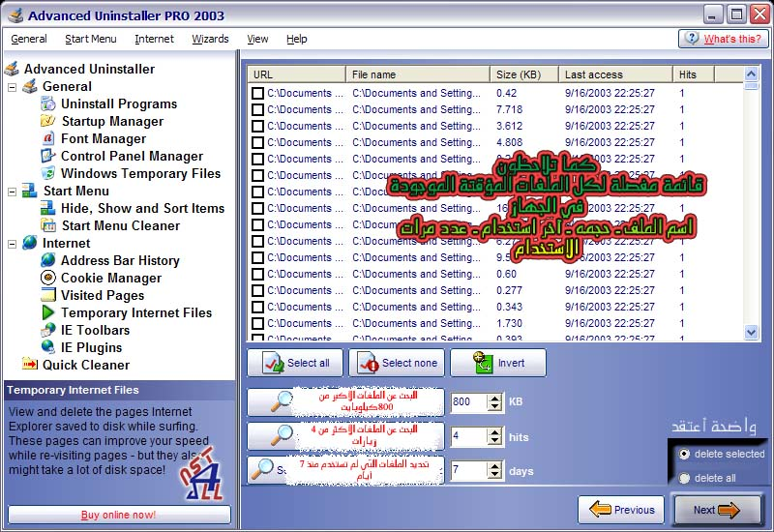The image size is (774, 532).
Task: Tick checkbox of row with size 3.612
Action: (257, 126)
